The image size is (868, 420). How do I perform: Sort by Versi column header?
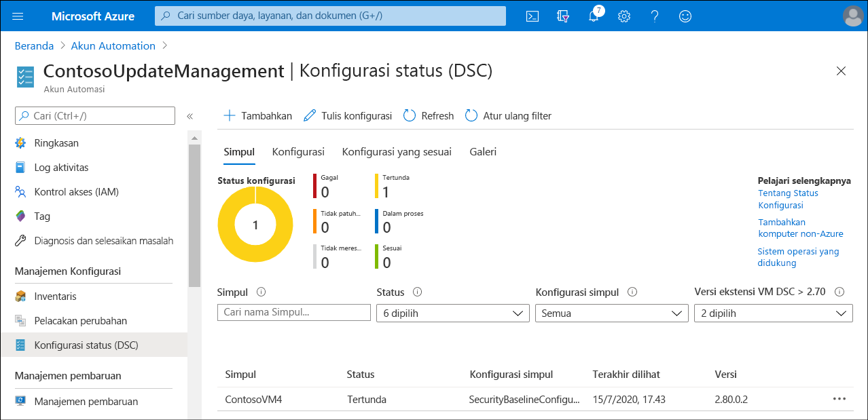725,375
